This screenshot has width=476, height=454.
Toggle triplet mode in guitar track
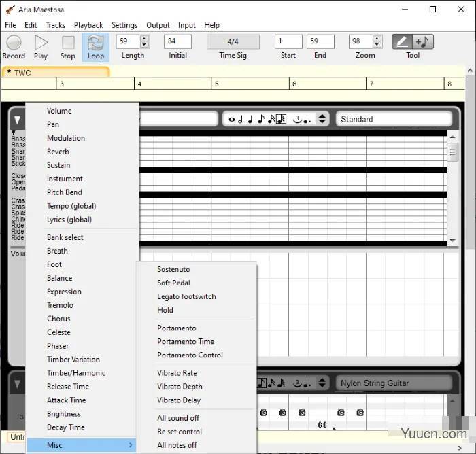[x=297, y=383]
